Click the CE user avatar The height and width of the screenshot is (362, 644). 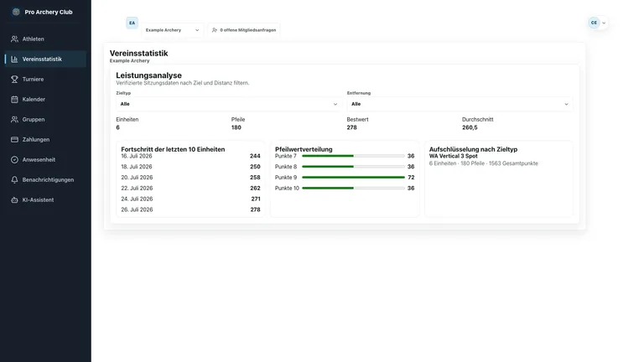pyautogui.click(x=594, y=23)
